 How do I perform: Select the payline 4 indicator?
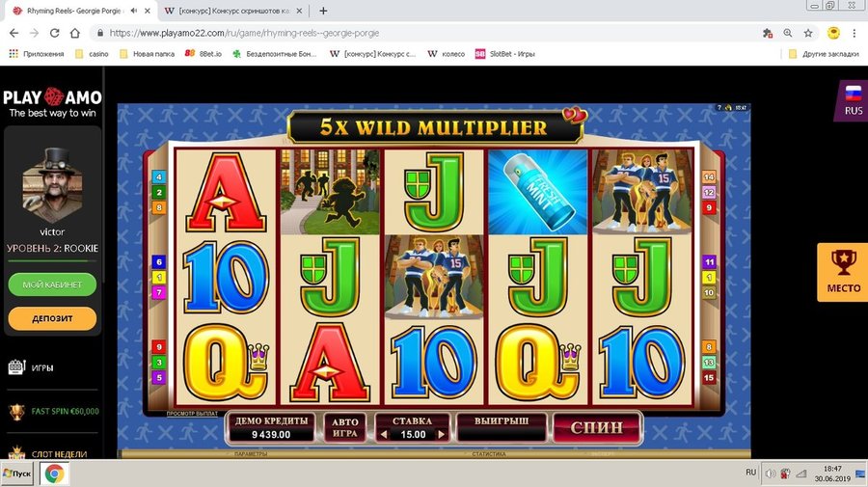pos(159,177)
